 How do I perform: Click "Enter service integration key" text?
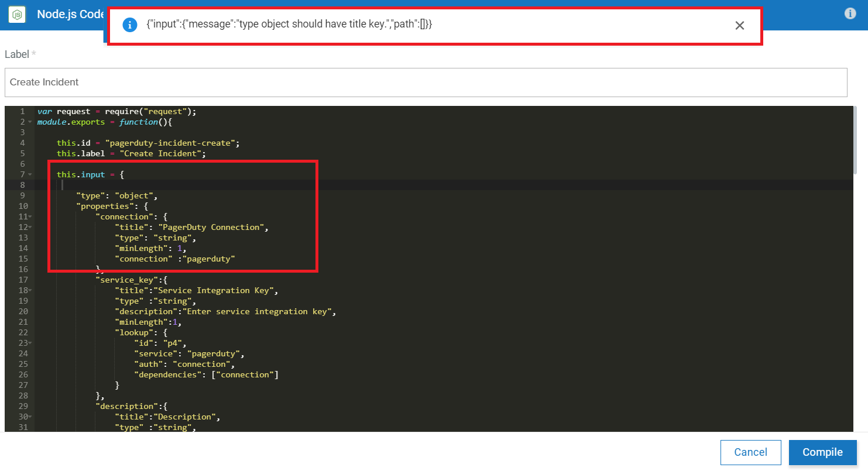click(258, 311)
